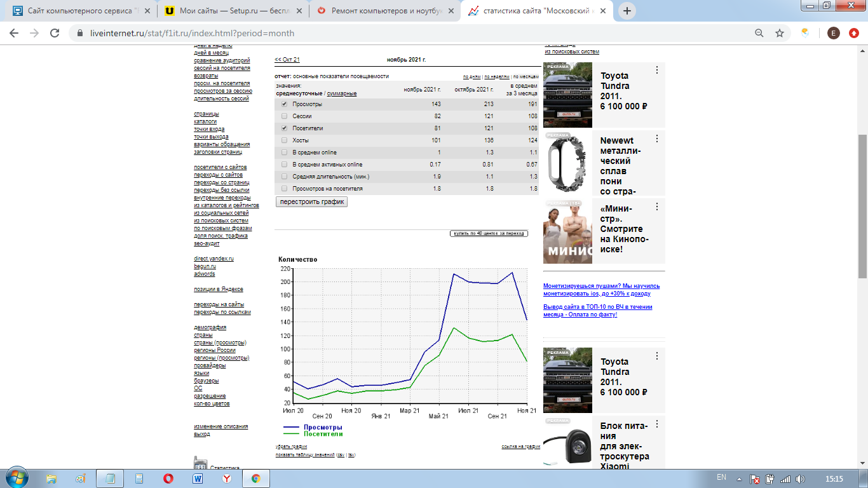Launch Opera browser from the taskbar
This screenshot has width=868, height=488.
tap(168, 478)
